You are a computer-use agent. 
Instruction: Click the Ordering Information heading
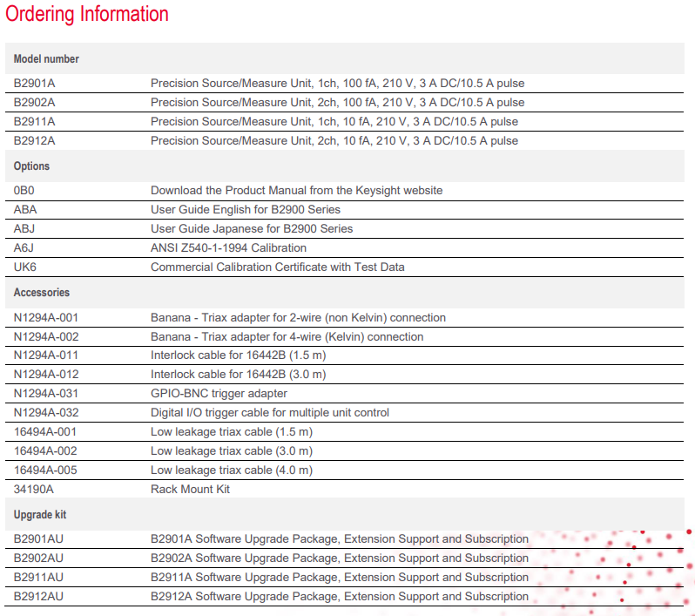click(87, 14)
